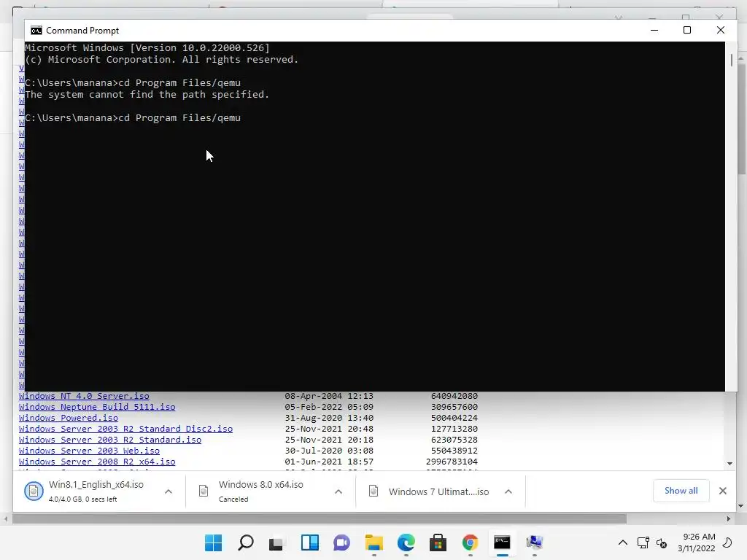The width and height of the screenshot is (747, 560).
Task: Select Command Prompt taskbar icon
Action: pos(502,542)
